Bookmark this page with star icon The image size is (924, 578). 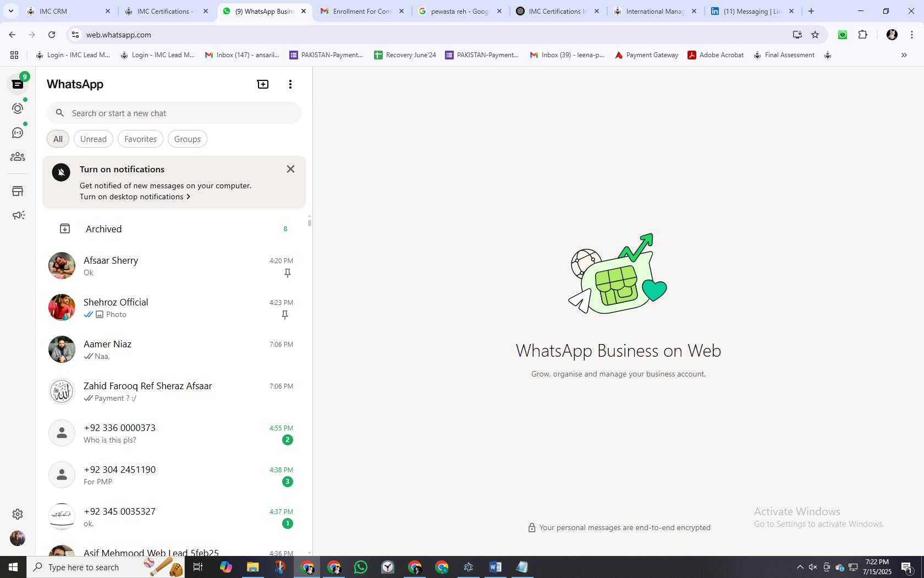pos(815,35)
